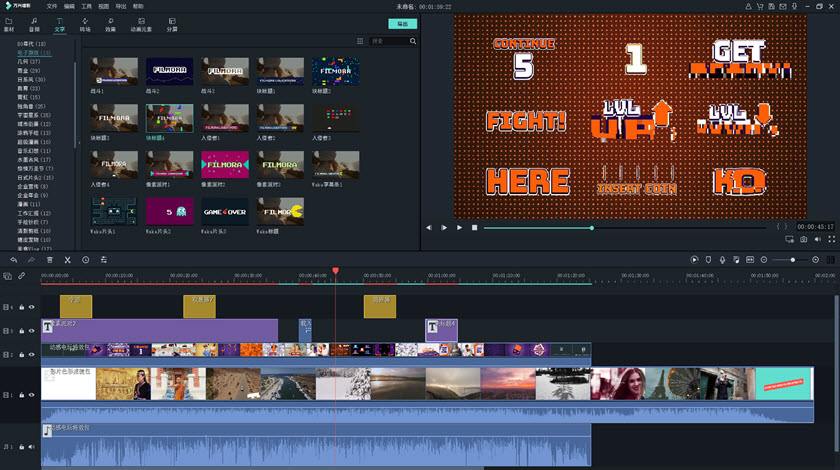Click the undo arrow above the timeline
This screenshot has width=840, height=470.
pos(13,259)
